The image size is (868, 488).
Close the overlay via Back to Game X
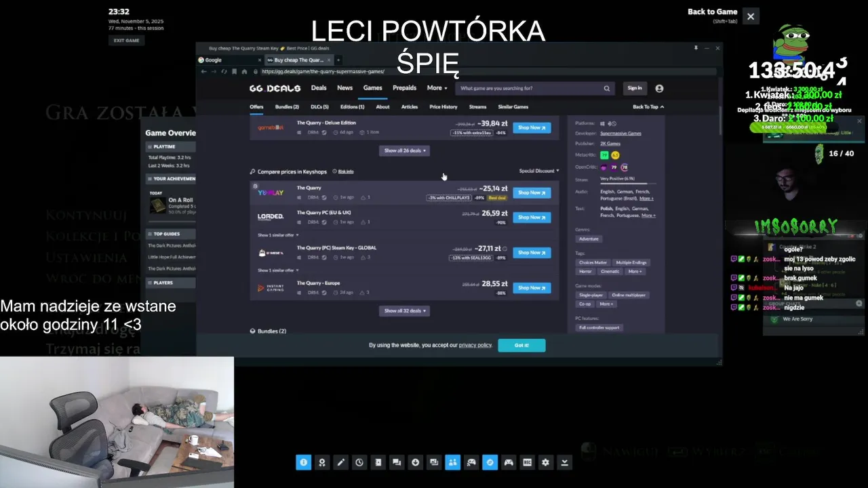pyautogui.click(x=750, y=16)
